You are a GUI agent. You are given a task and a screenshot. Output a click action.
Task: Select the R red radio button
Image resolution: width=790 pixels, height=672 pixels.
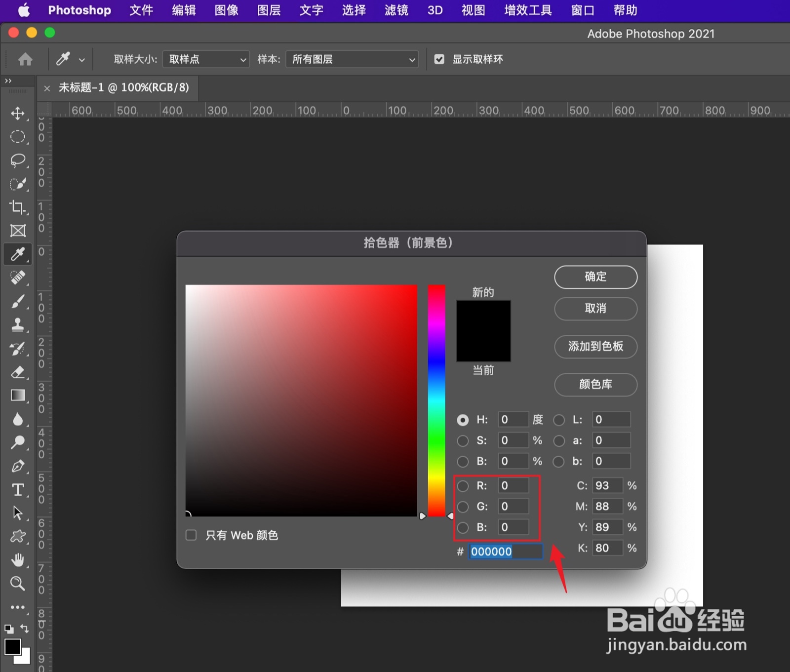click(463, 486)
